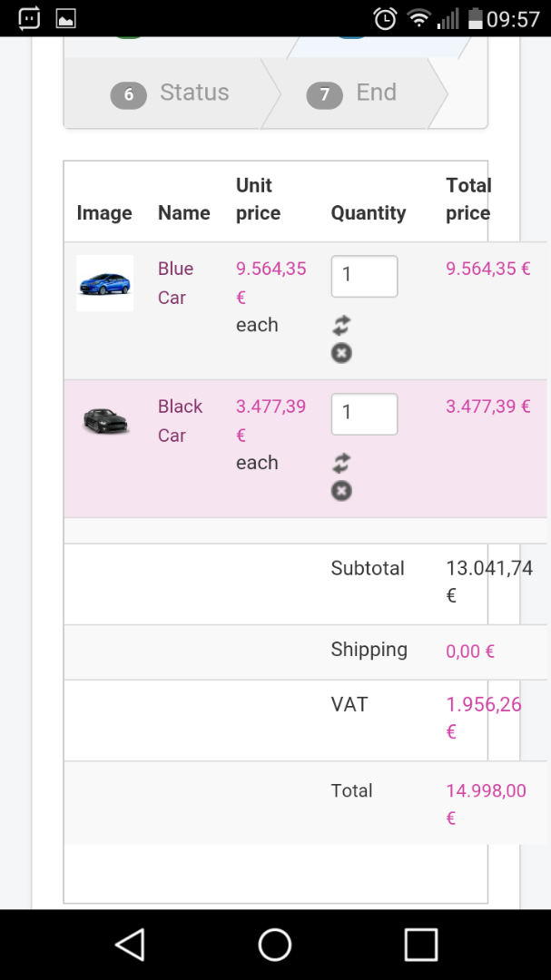Remove Black Car with the delete icon
The width and height of the screenshot is (551, 980).
[x=341, y=491]
